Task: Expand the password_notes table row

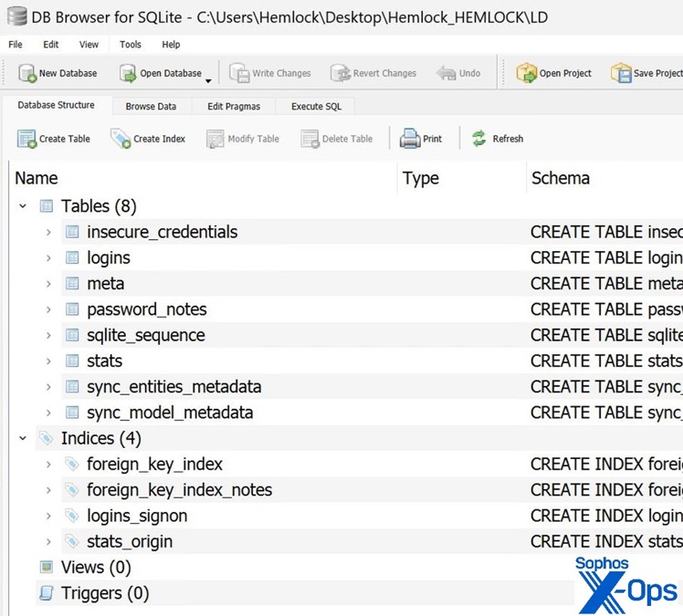Action: coord(48,309)
